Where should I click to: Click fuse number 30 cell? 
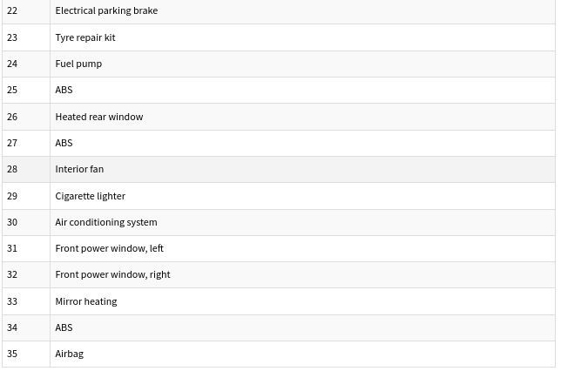[12, 222]
